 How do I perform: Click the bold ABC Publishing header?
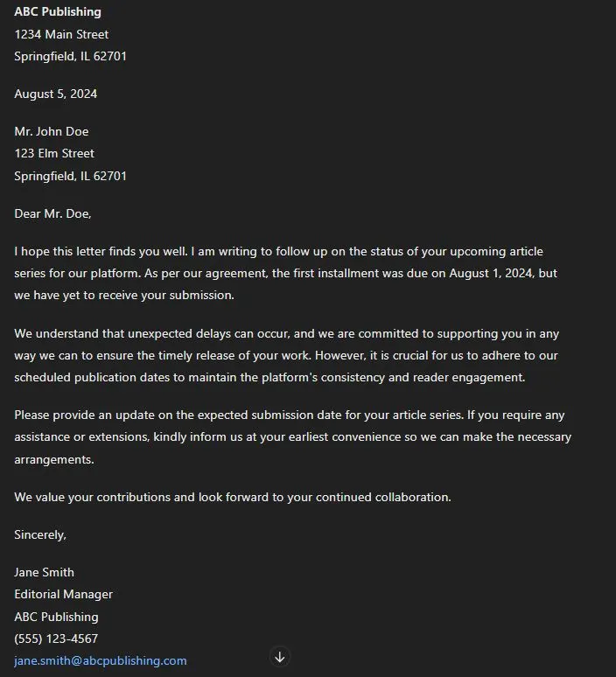coord(58,12)
